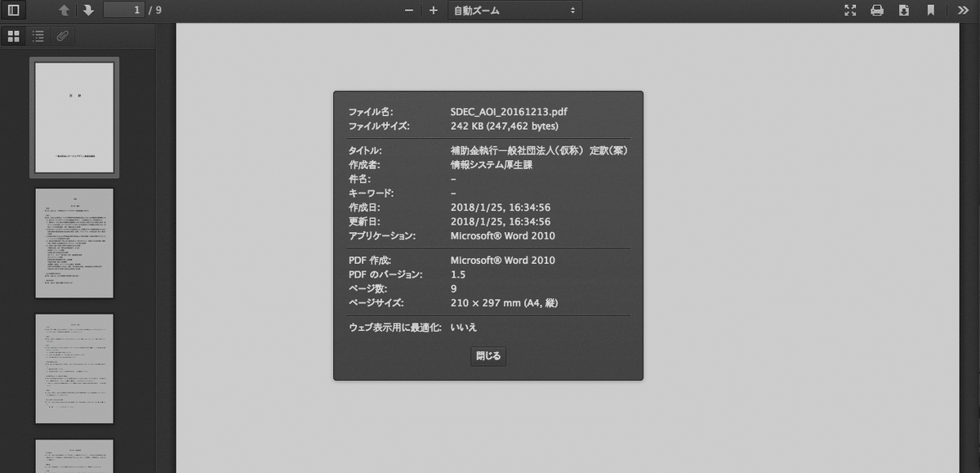Image resolution: width=980 pixels, height=473 pixels.
Task: Click the title value 補助金執行一般社団法人
Action: coord(539,150)
